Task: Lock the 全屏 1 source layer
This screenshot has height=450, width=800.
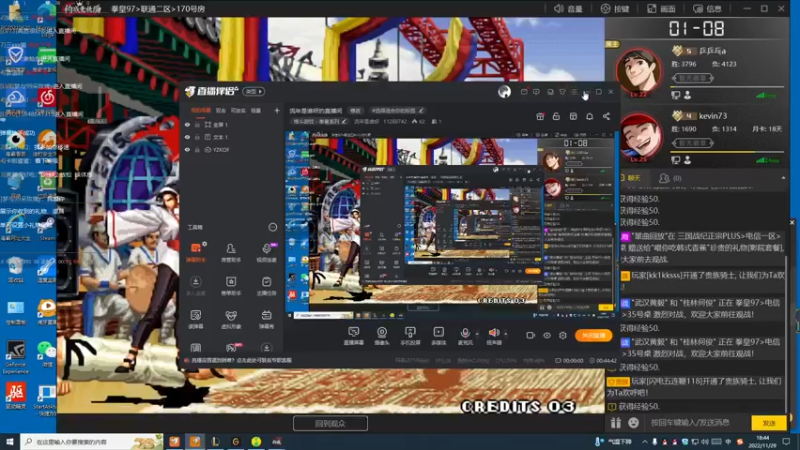Action: [197, 124]
